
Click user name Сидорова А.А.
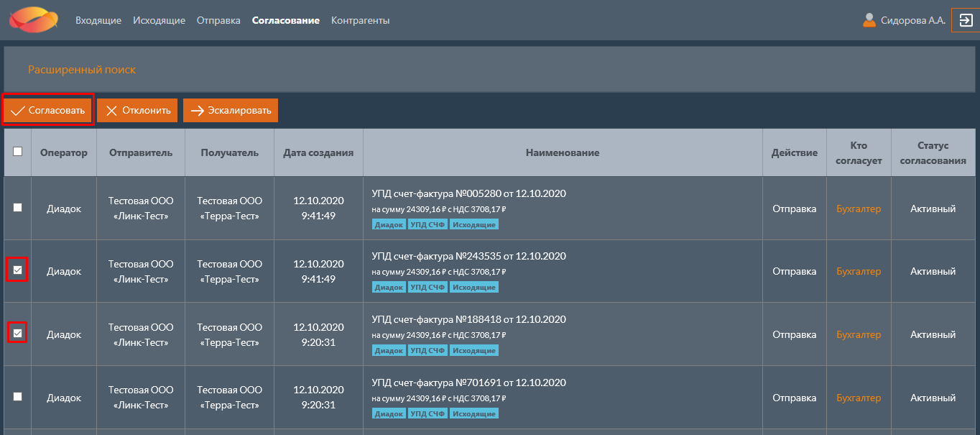click(913, 20)
